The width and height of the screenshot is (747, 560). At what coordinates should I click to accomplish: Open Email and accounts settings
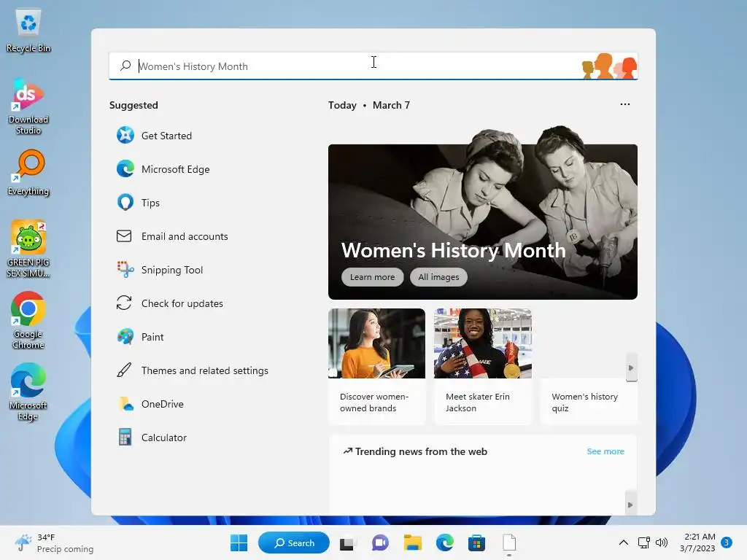172,236
